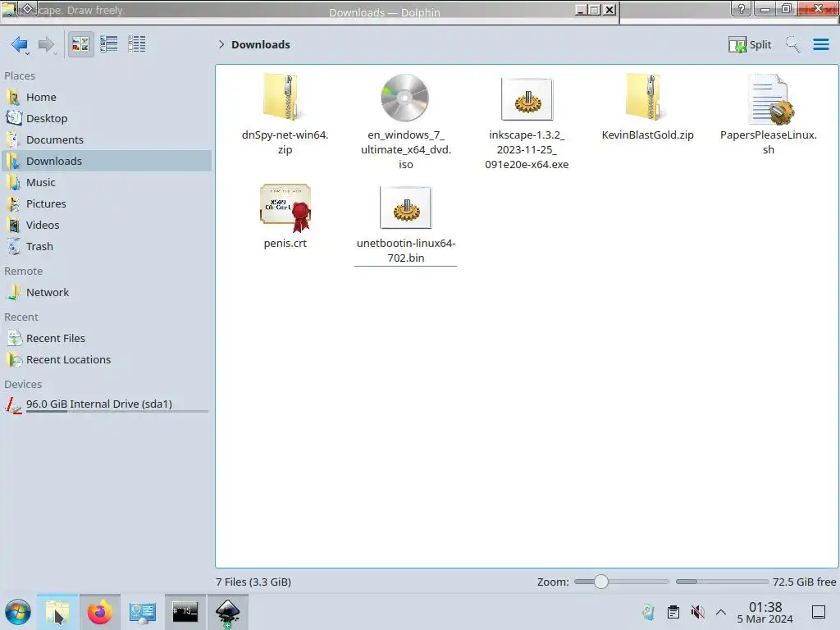Image resolution: width=840 pixels, height=630 pixels.
Task: Click the file manager taskbar icon
Action: coord(57,612)
